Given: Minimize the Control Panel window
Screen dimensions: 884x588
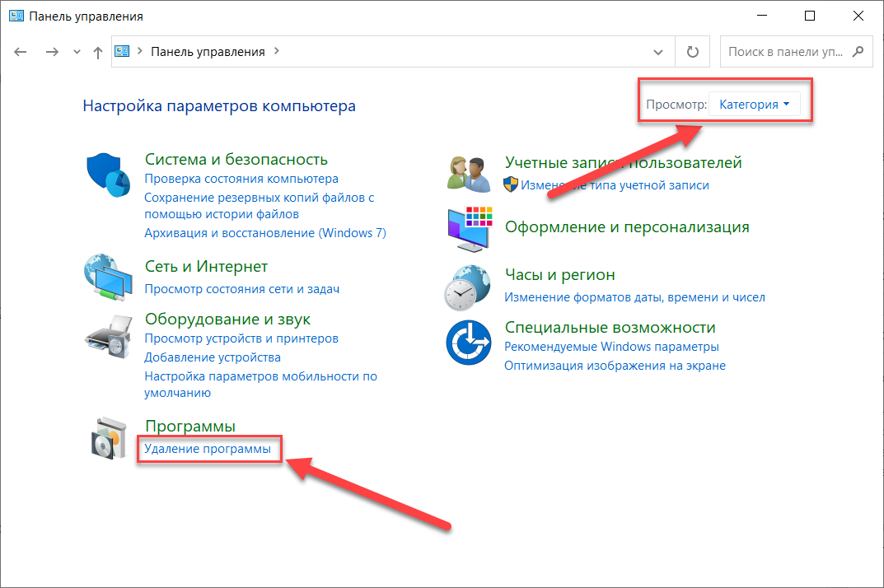Looking at the screenshot, I should click(762, 16).
